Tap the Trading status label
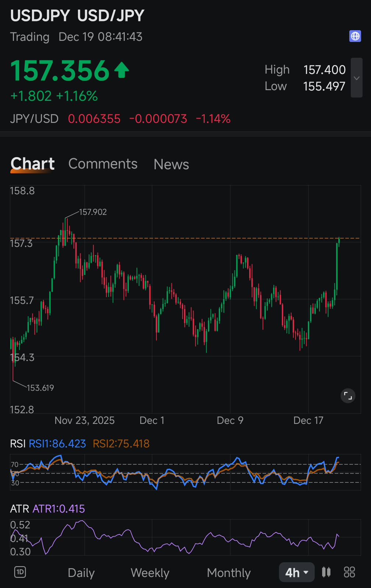This screenshot has width=371, height=588. point(30,37)
